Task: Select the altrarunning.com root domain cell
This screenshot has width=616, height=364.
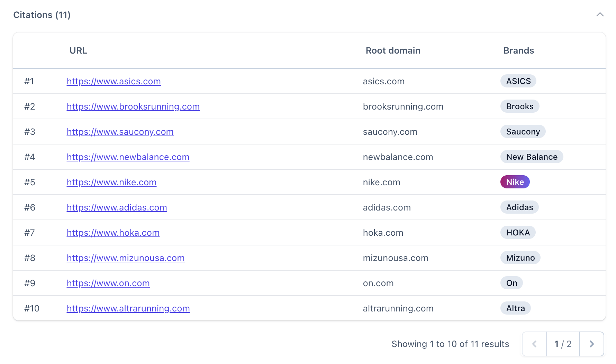Action: point(398,308)
